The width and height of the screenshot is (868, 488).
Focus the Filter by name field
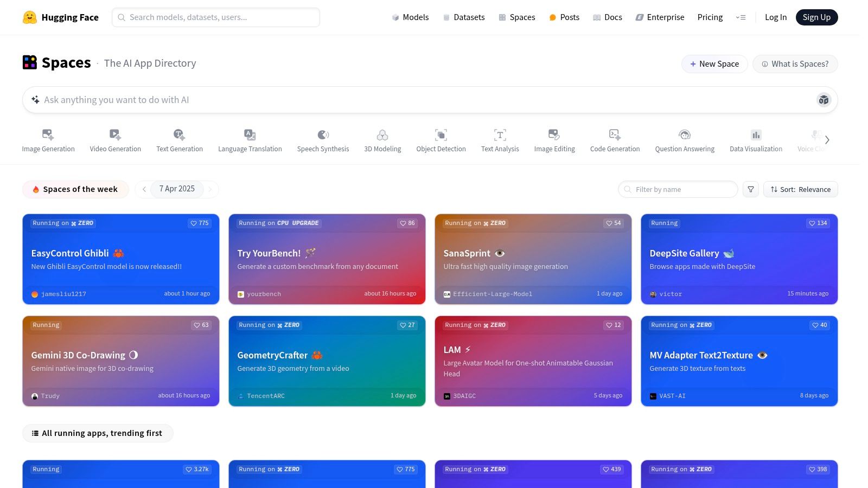[x=678, y=189]
